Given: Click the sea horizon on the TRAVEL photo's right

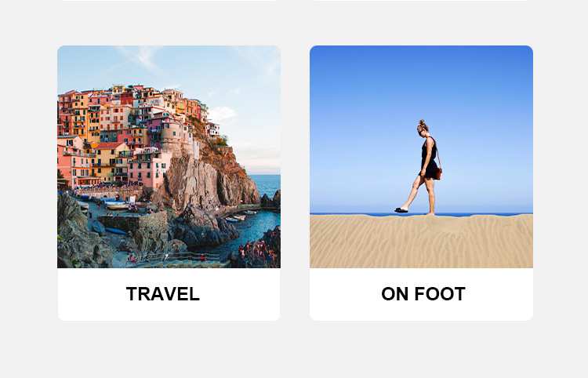Looking at the screenshot, I should (x=265, y=185).
